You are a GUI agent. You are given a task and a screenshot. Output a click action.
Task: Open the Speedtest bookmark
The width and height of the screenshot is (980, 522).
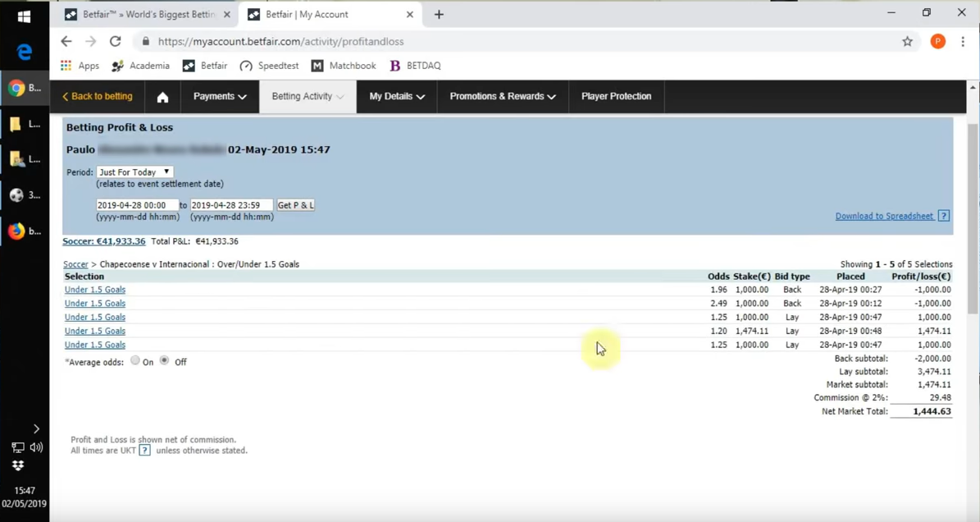[x=269, y=66]
